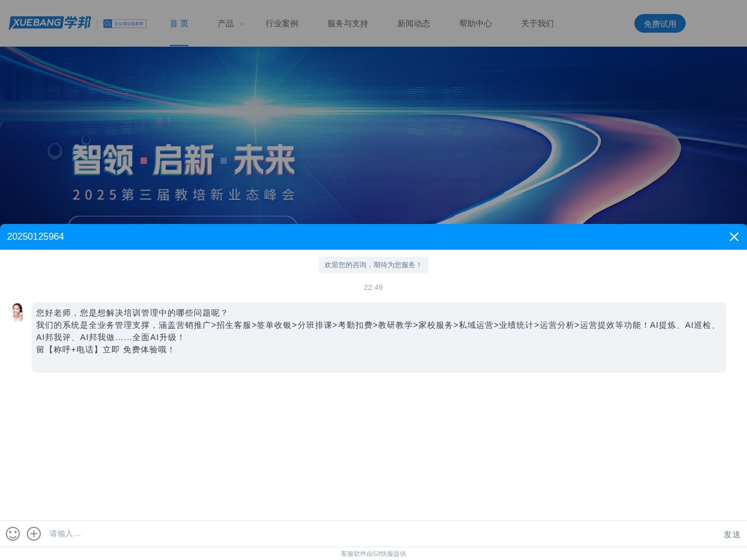
Task: Click the welcome greeting message bubble
Action: (x=373, y=265)
